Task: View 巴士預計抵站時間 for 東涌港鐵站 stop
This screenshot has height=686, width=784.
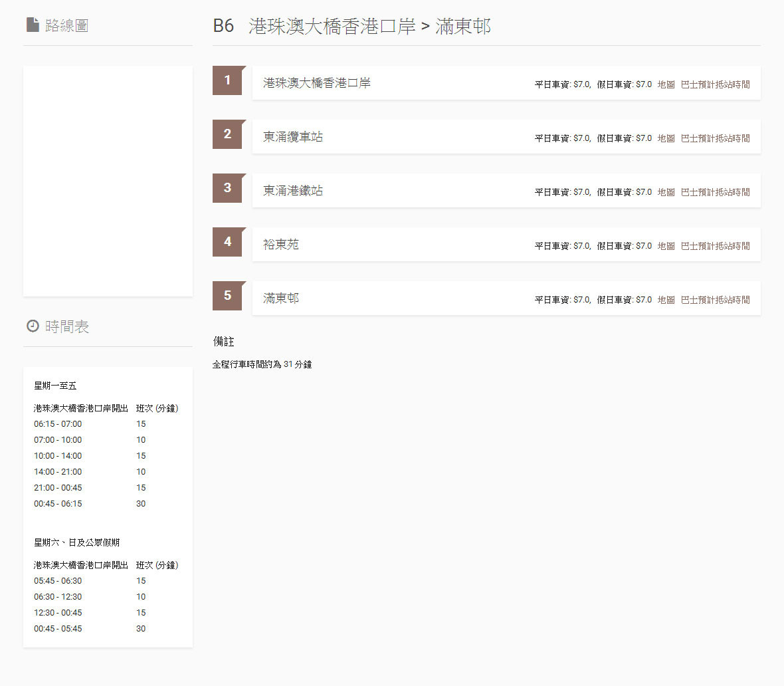Action: [716, 192]
